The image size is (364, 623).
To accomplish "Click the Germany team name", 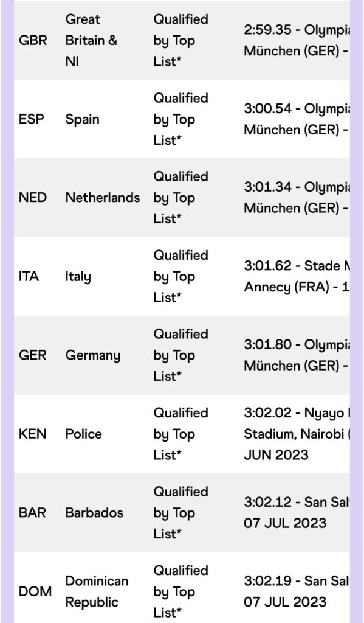I will (92, 355).
